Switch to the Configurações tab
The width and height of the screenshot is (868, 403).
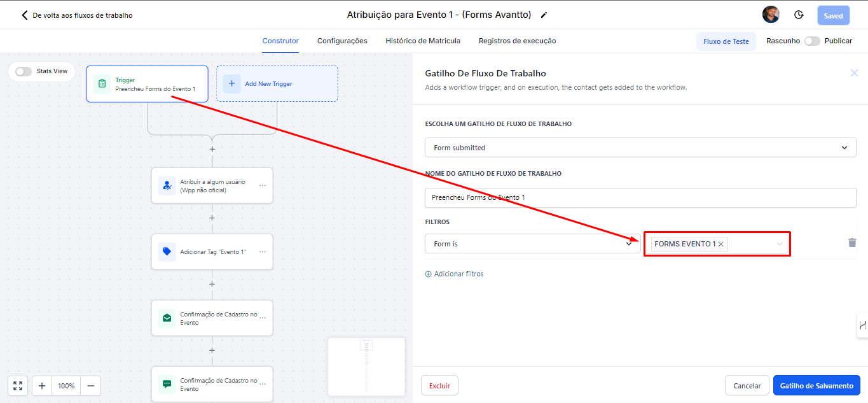pos(342,41)
